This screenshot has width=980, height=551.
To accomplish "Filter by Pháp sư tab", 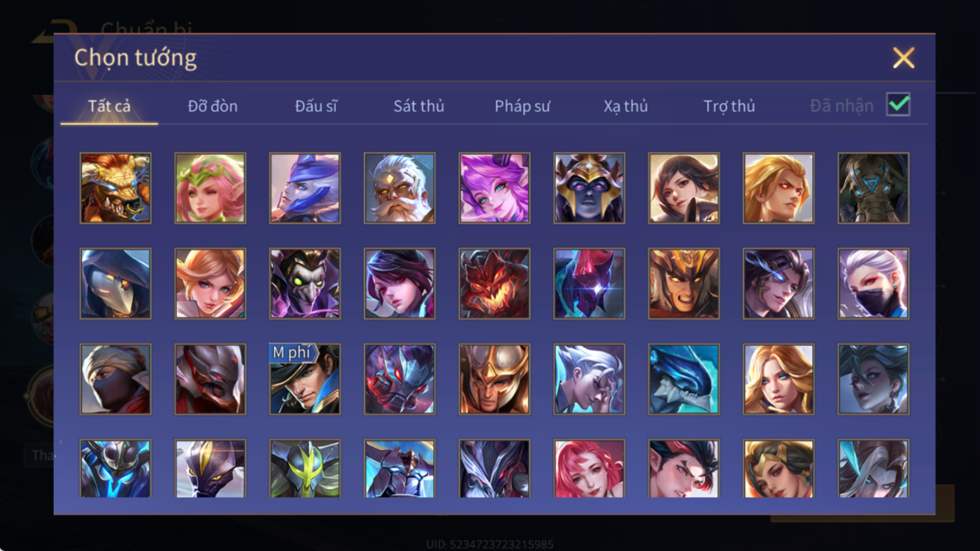I will pos(522,106).
